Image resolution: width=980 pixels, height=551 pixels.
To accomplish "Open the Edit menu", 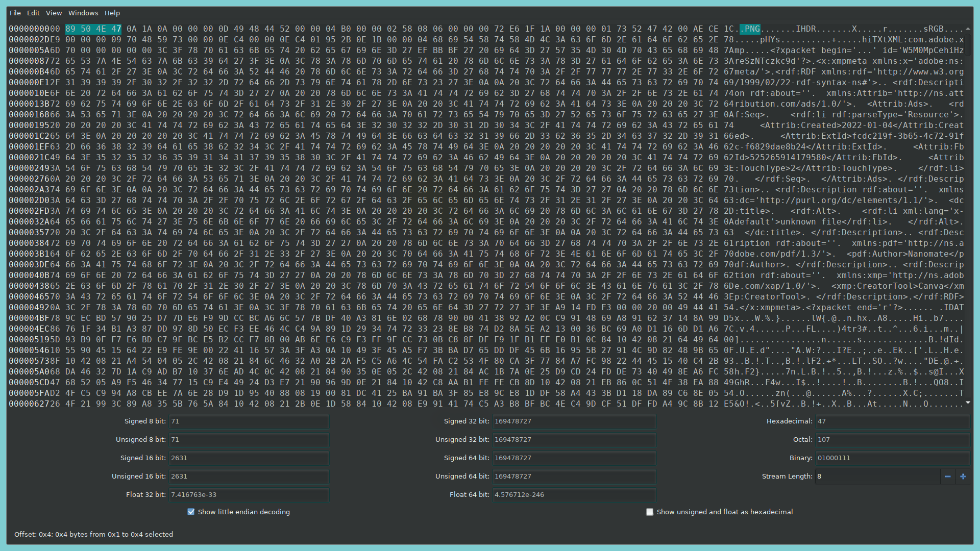I will pos(34,13).
